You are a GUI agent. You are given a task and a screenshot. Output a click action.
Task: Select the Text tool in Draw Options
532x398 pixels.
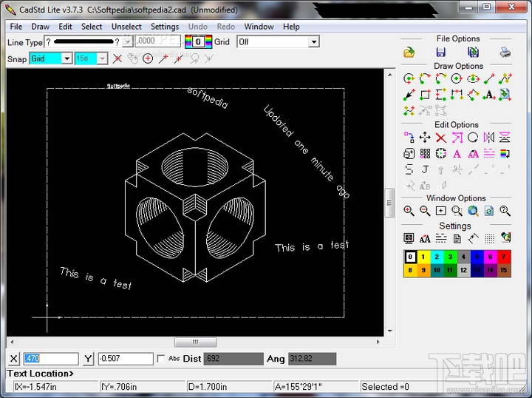[488, 95]
